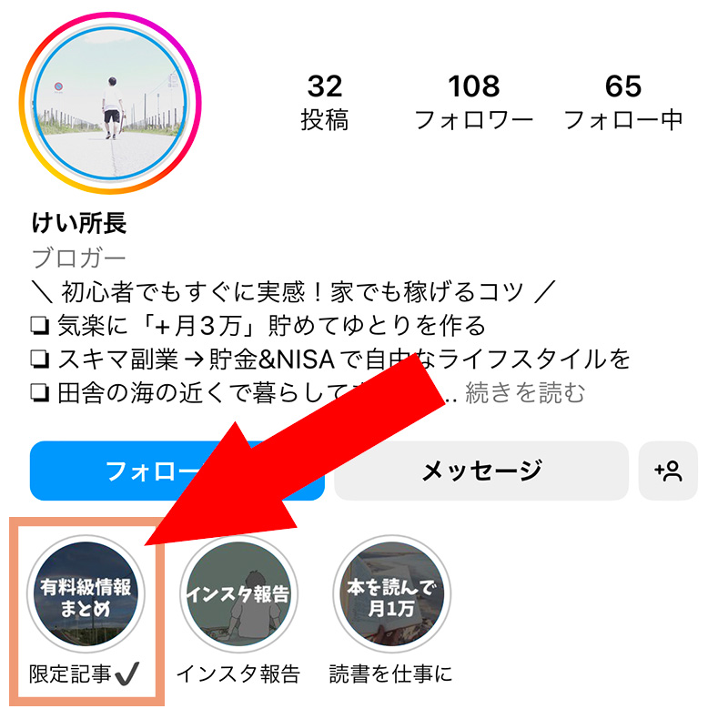Expand bio with 続きを読む
Screen dimensions: 728x719
click(x=525, y=393)
